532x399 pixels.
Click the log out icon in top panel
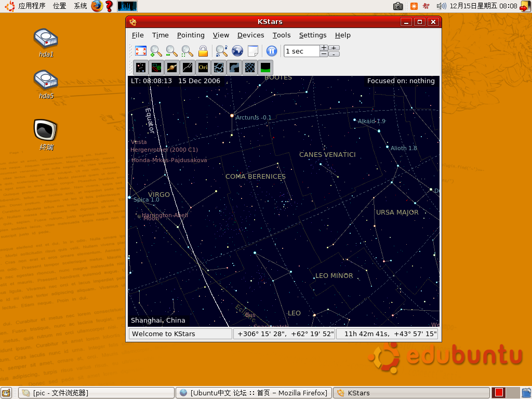tap(525, 6)
